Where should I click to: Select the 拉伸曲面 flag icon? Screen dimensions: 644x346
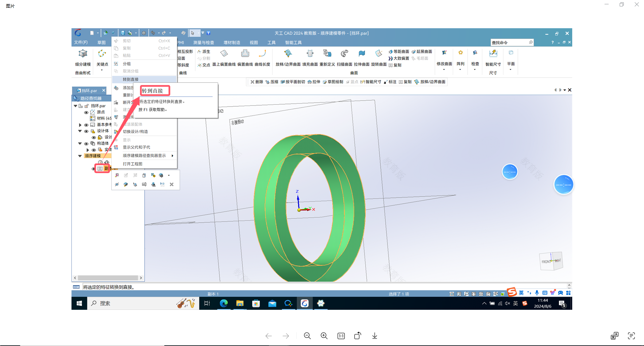click(x=362, y=54)
